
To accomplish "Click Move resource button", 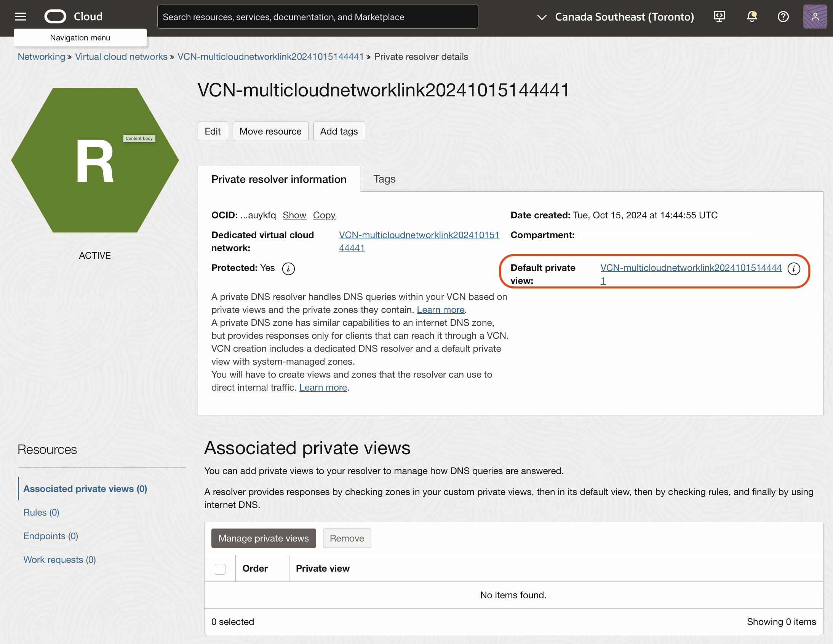I will [270, 131].
